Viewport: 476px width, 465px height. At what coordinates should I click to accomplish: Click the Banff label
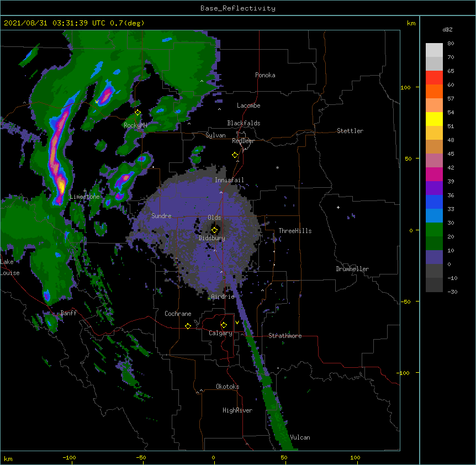68,313
